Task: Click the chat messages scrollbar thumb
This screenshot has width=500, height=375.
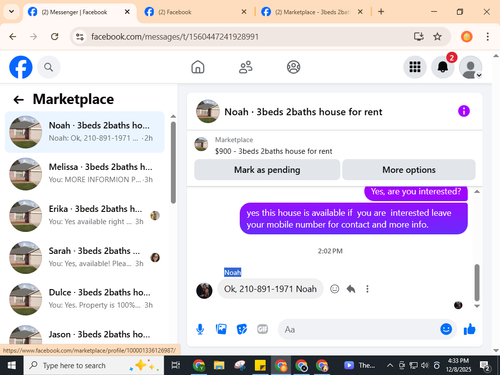Action: [x=477, y=282]
